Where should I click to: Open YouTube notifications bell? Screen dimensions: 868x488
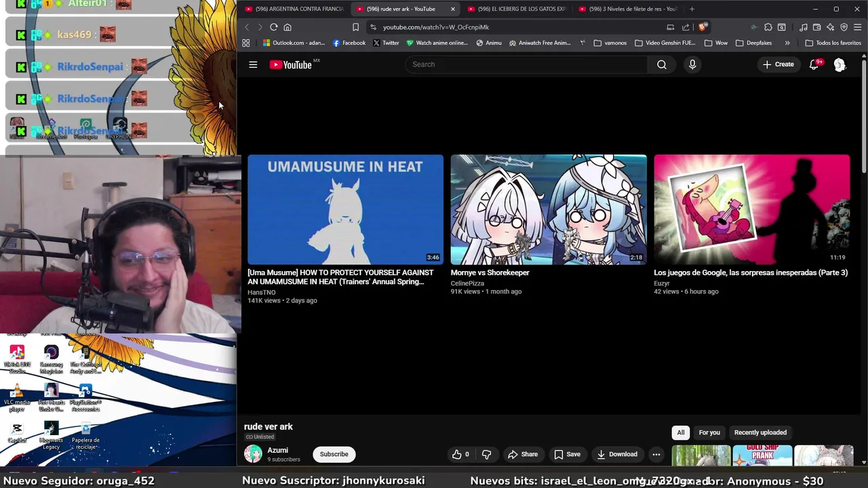pos(814,64)
